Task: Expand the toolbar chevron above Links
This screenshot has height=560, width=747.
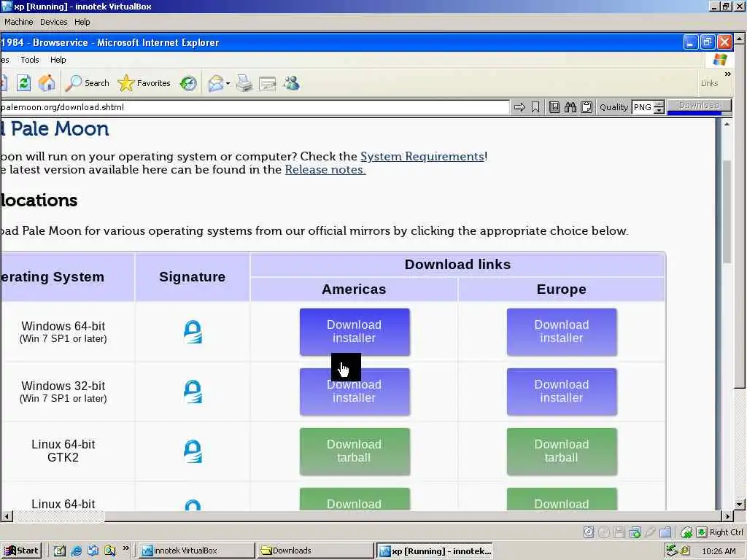Action: pos(727,74)
